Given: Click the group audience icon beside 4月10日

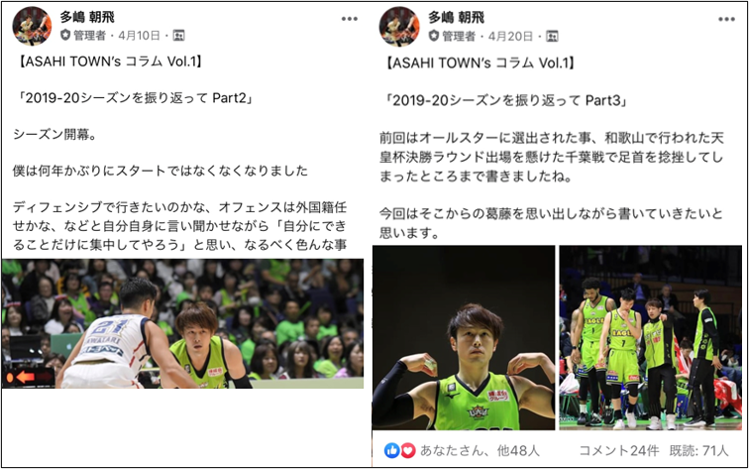Looking at the screenshot, I should [x=179, y=35].
